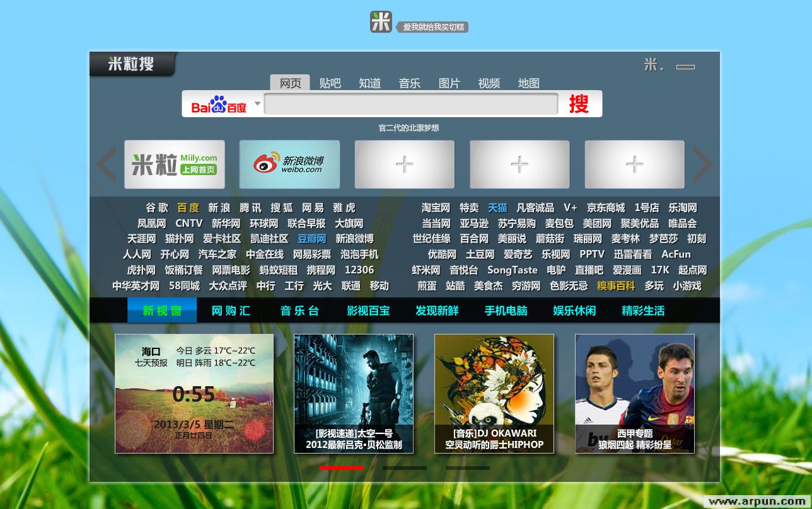The width and height of the screenshot is (812, 509).
Task: Open the 米 menu dropdown in panel corner
Action: [x=654, y=65]
